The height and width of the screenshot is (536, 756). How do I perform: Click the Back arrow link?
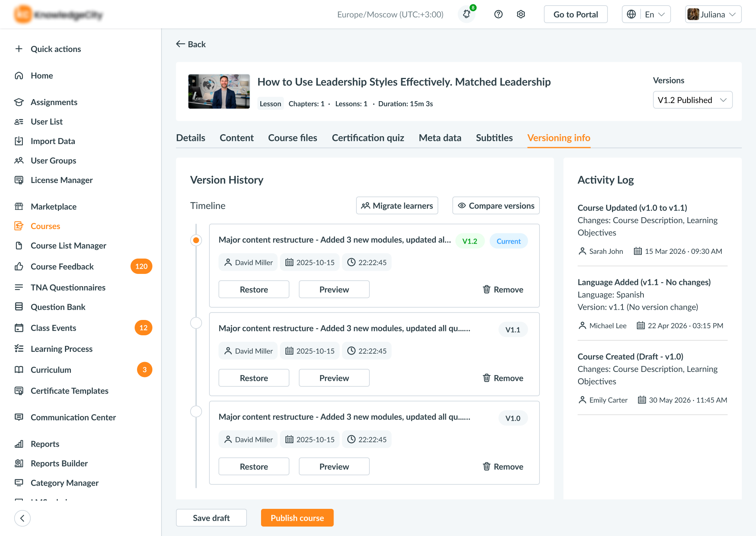191,44
